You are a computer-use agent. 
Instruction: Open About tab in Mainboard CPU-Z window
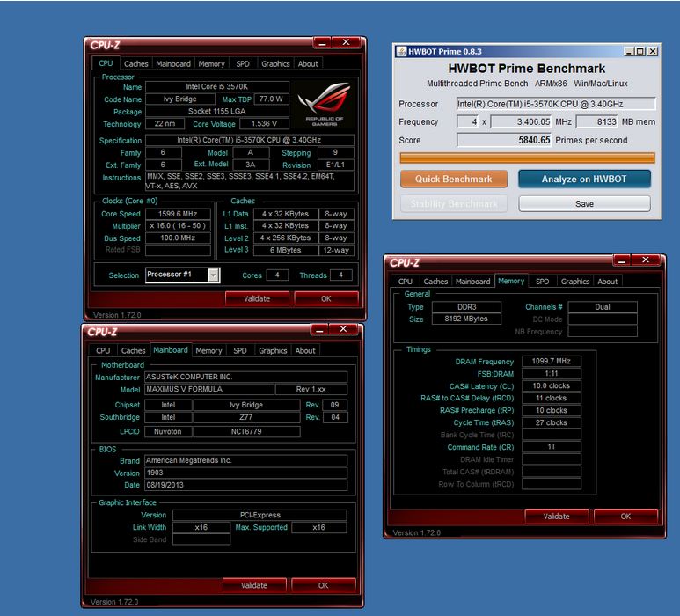pyautogui.click(x=305, y=350)
